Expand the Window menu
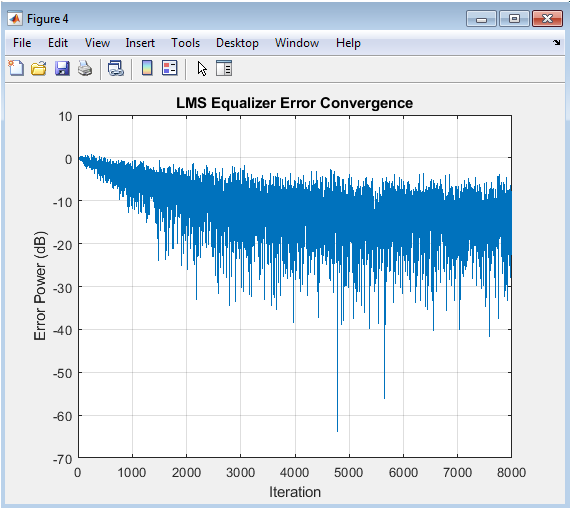The image size is (571, 509). tap(297, 43)
